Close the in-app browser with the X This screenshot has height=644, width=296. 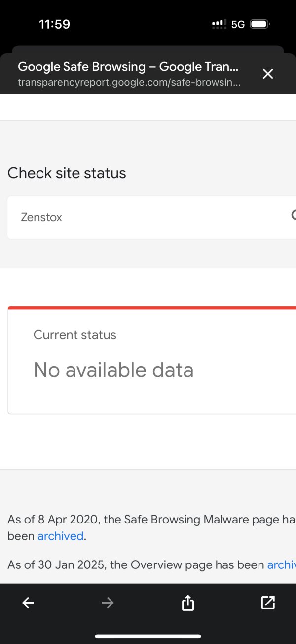267,74
